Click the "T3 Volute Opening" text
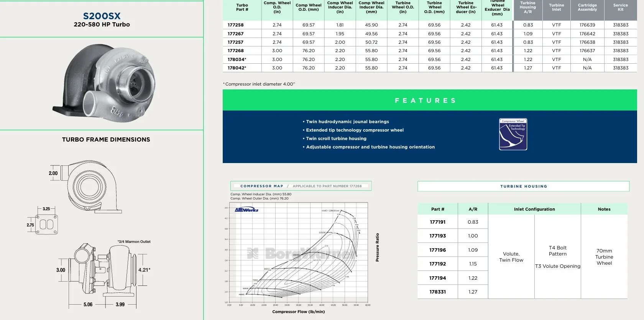 point(558,266)
